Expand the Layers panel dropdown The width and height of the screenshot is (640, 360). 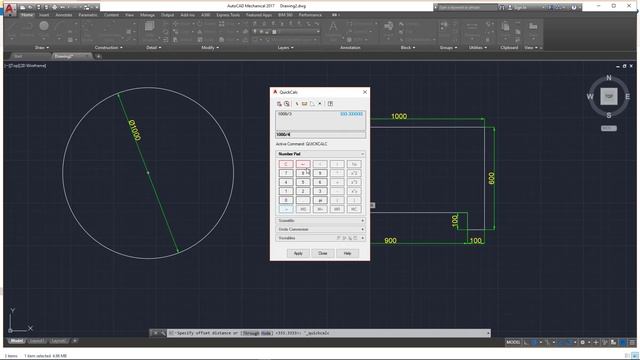pos(285,48)
